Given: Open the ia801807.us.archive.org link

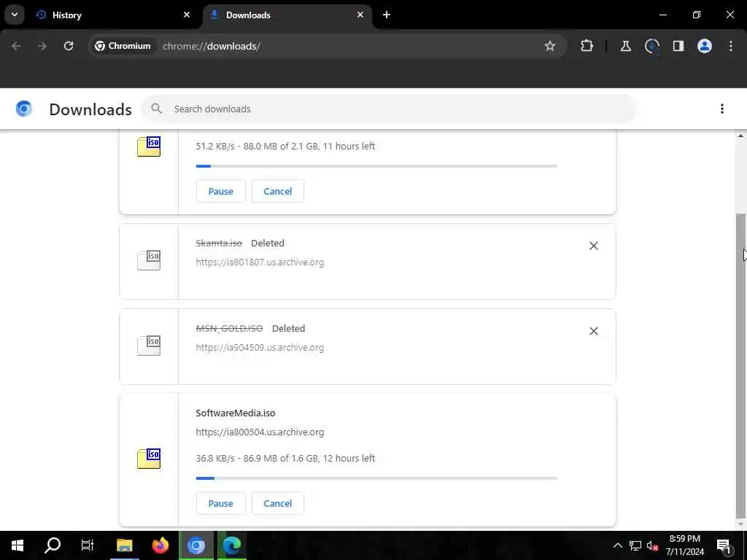Looking at the screenshot, I should click(260, 262).
